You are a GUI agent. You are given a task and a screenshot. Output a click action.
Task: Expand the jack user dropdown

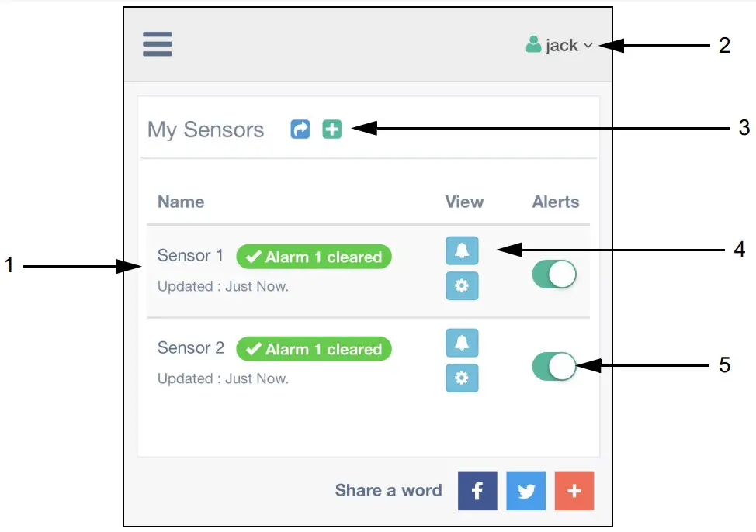click(x=588, y=46)
